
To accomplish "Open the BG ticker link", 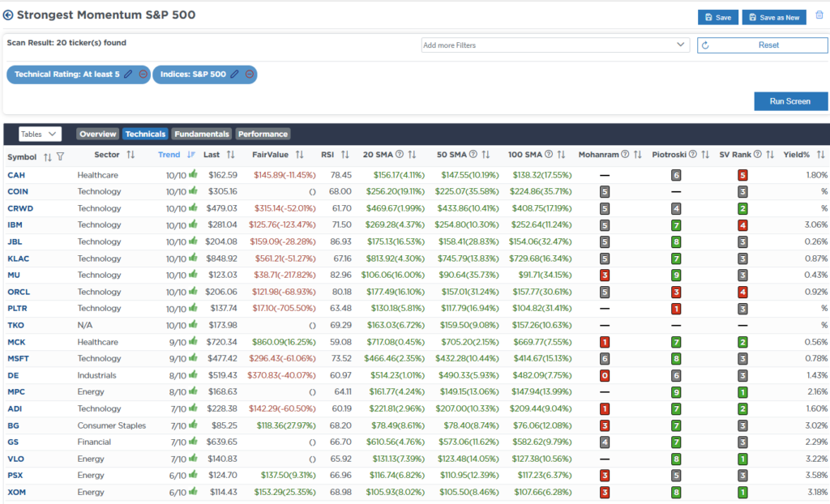I will coord(13,425).
